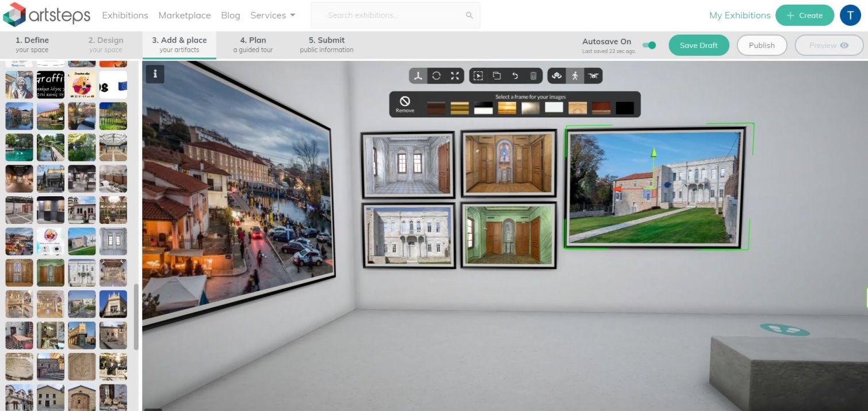
Task: Go to step 4 Plan tab
Action: click(253, 45)
